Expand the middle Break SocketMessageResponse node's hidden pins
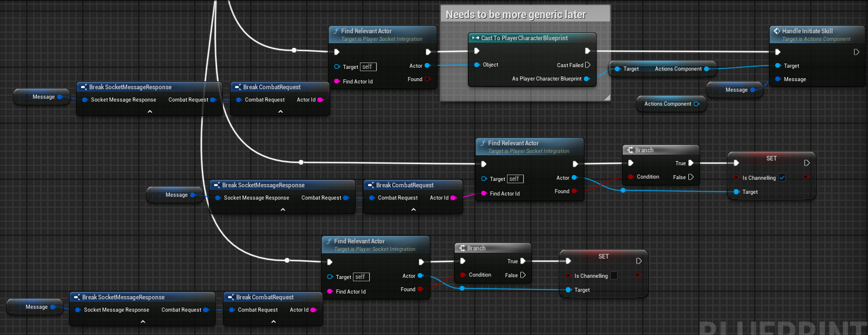This screenshot has height=335, width=868. click(283, 209)
